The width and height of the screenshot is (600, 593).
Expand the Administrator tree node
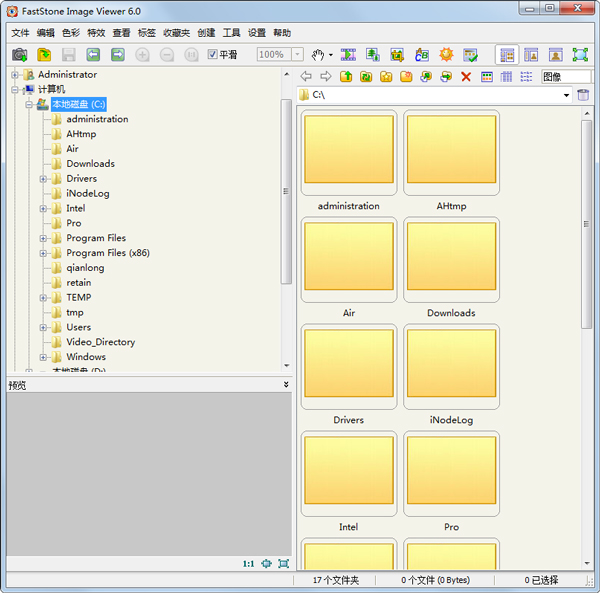coord(14,75)
